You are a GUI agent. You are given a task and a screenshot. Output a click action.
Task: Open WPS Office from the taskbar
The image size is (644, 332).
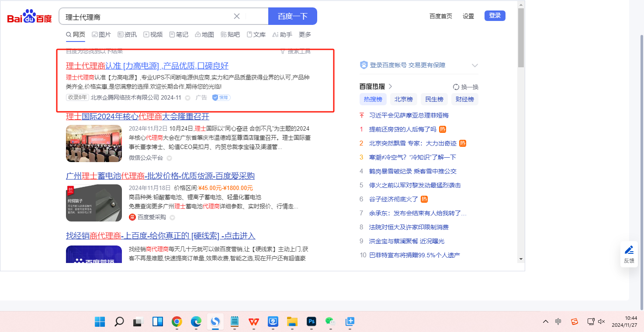pyautogui.click(x=253, y=322)
